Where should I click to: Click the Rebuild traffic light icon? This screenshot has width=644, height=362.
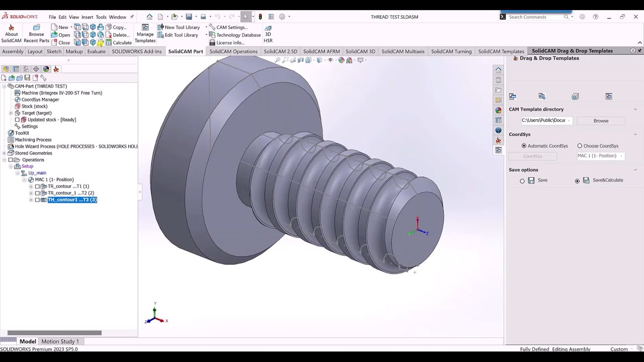pyautogui.click(x=260, y=17)
